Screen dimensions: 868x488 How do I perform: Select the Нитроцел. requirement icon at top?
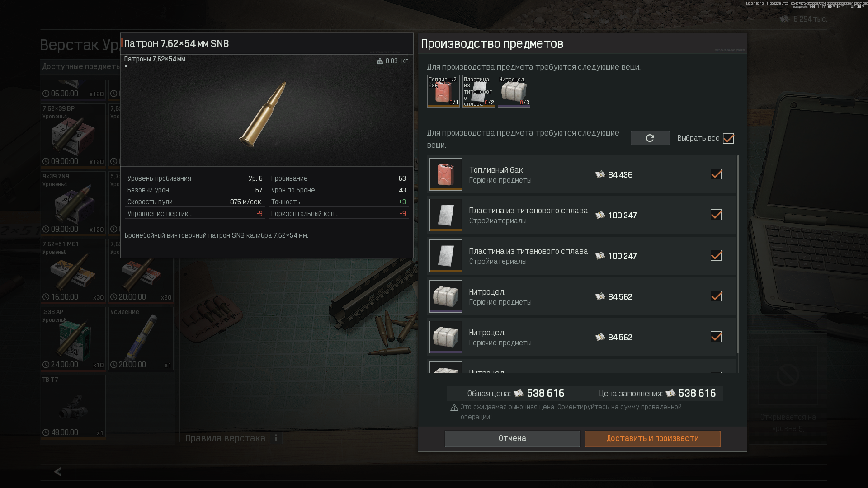514,91
